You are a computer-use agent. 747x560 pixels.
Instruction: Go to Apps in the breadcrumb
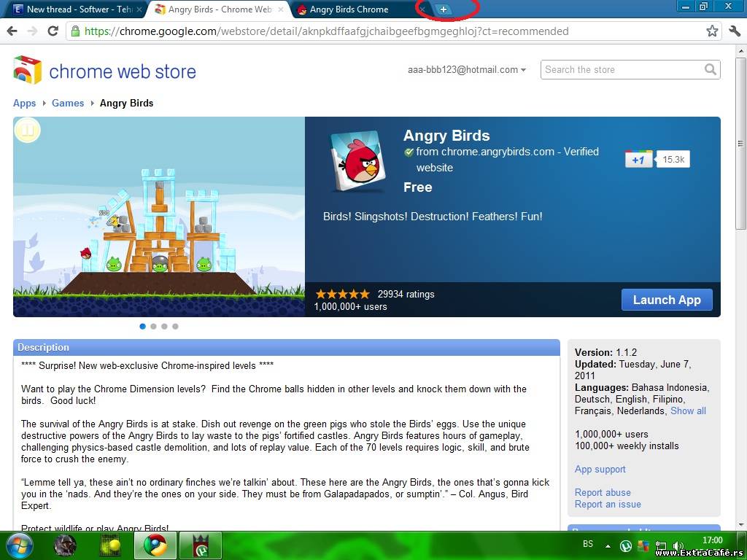[24, 104]
